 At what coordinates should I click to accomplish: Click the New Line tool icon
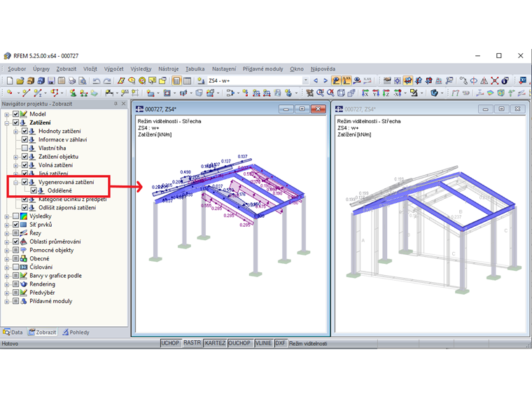pos(27,92)
